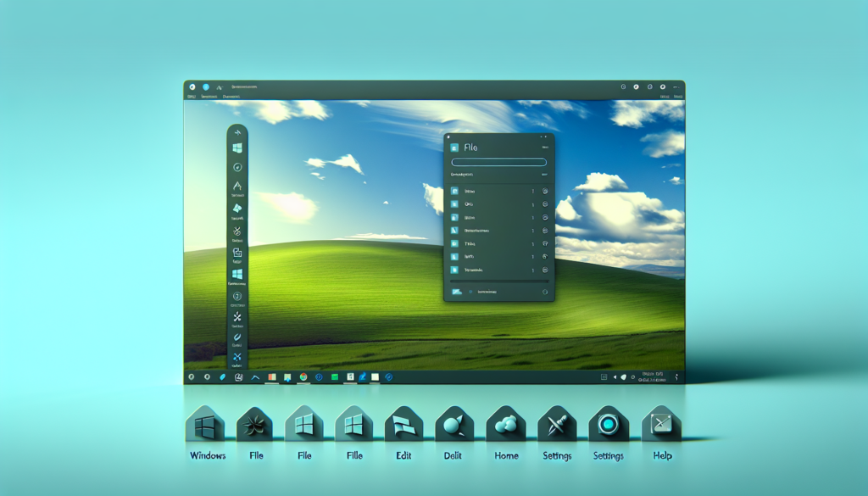Viewport: 868px width, 496px height.
Task: Click the search field in File panel
Action: click(498, 162)
